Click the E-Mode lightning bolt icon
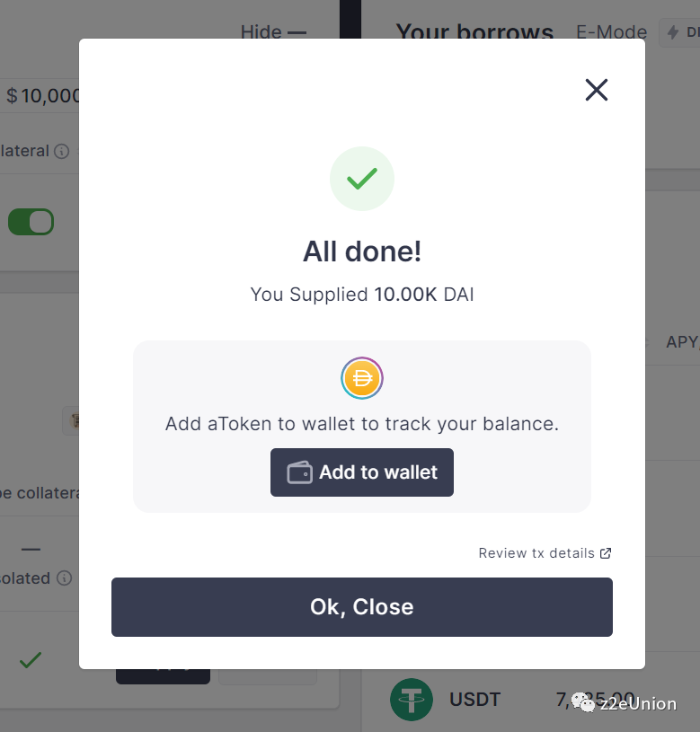The height and width of the screenshot is (732, 700). click(672, 32)
